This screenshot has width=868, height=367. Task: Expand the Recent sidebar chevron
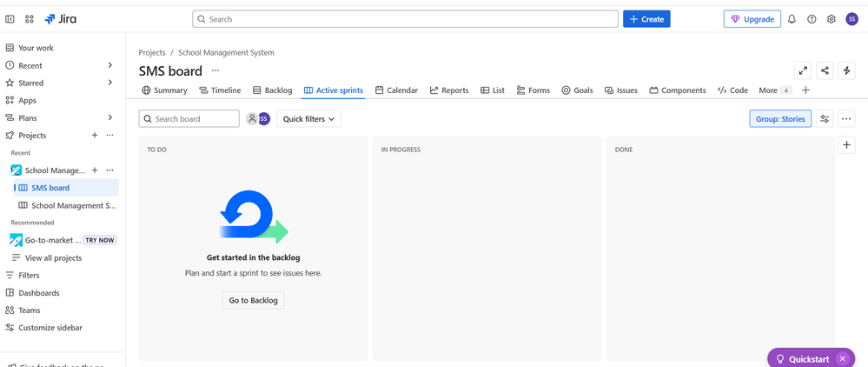(110, 65)
